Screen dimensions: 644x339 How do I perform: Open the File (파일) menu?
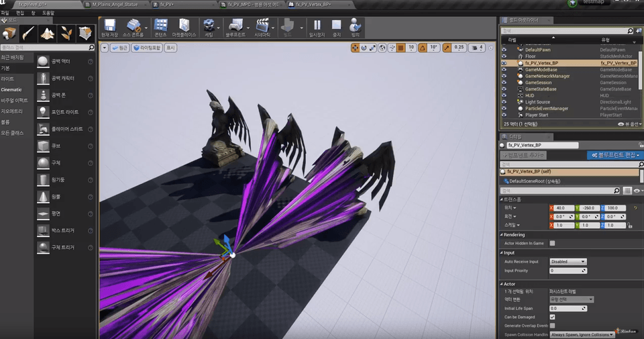5,13
